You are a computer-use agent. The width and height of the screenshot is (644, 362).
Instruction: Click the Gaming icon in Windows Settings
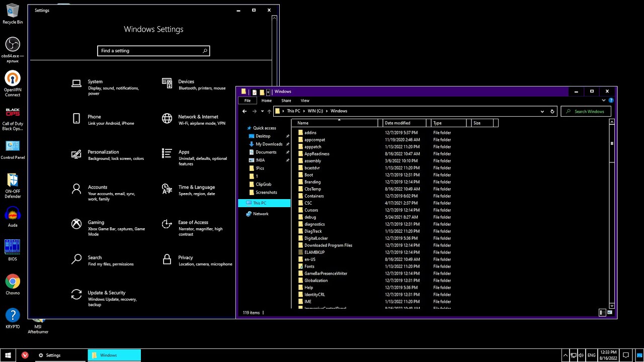[76, 223]
